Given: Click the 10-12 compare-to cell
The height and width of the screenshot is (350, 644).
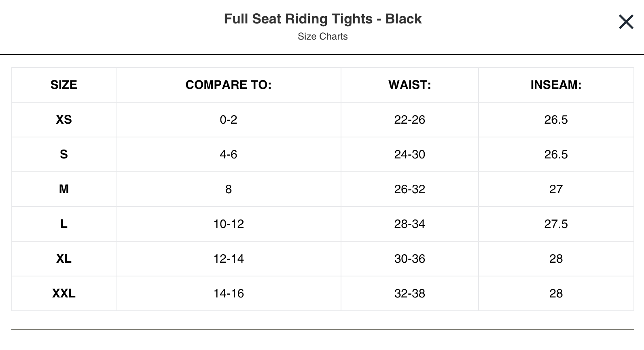Looking at the screenshot, I should (x=228, y=224).
